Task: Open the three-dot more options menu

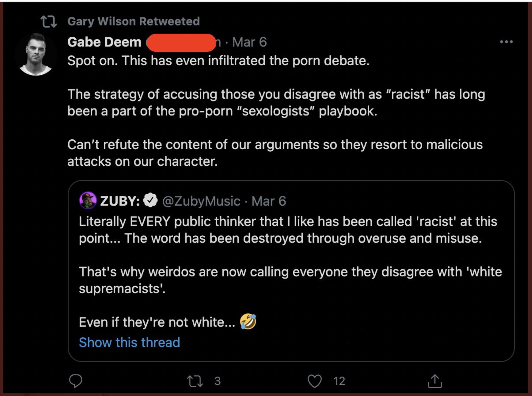Action: pyautogui.click(x=506, y=42)
